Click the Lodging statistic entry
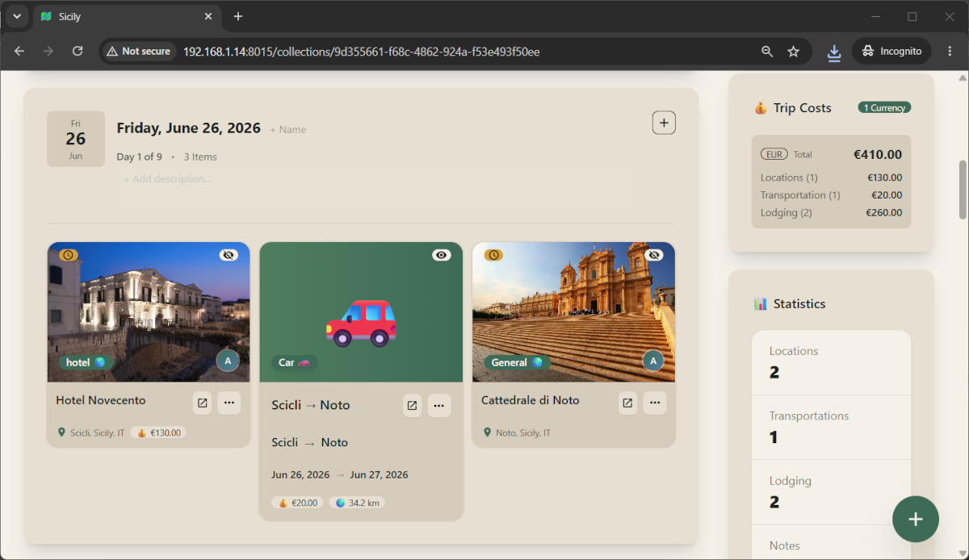The height and width of the screenshot is (560, 969). (x=831, y=492)
